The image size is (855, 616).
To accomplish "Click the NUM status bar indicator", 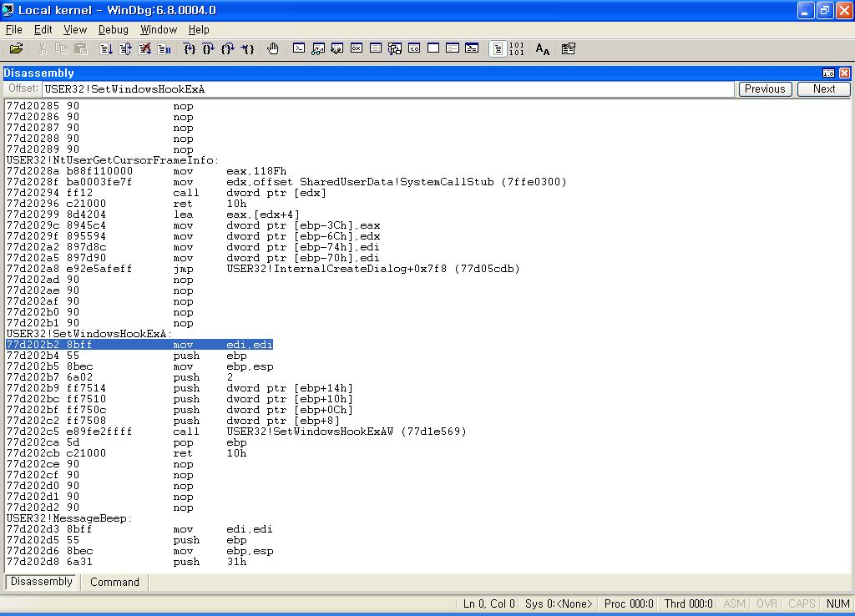I will click(838, 603).
